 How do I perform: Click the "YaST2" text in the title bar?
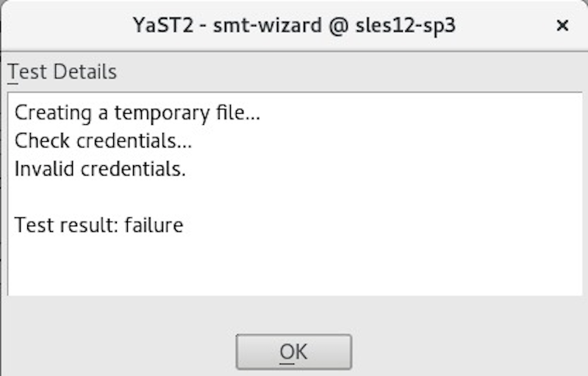pyautogui.click(x=159, y=26)
